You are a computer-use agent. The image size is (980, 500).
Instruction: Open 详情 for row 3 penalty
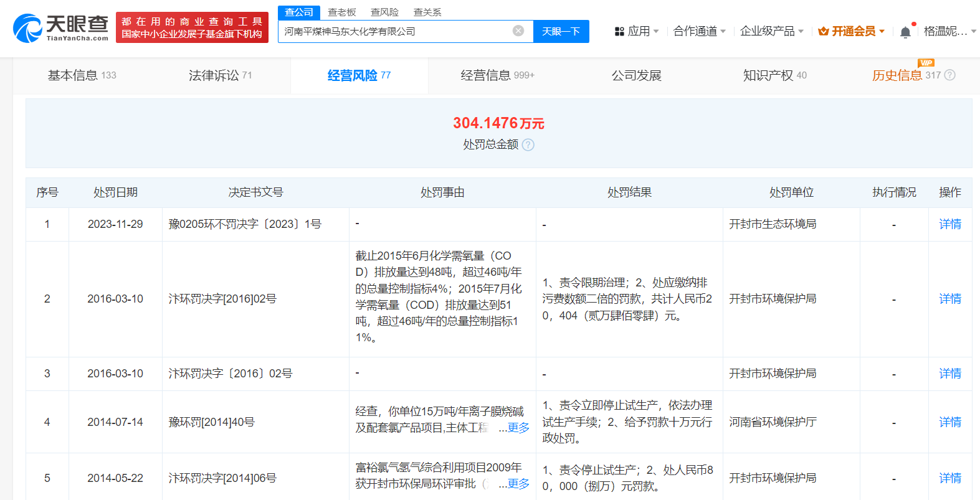point(950,374)
